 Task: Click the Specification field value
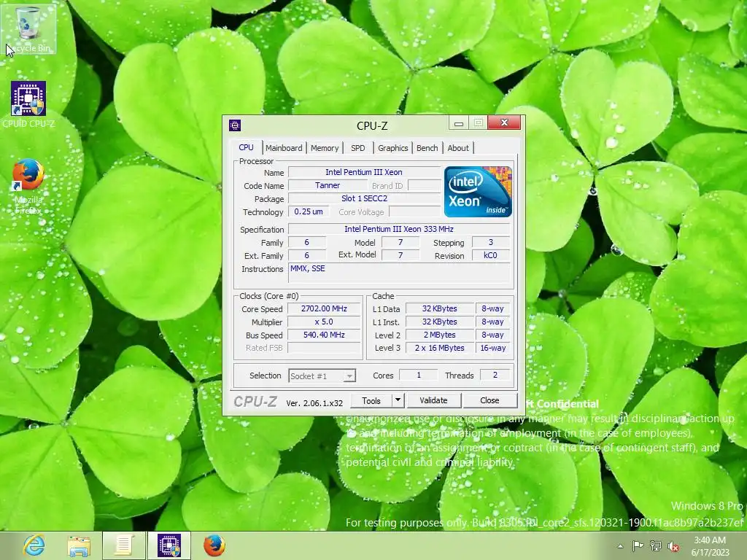[x=399, y=229]
